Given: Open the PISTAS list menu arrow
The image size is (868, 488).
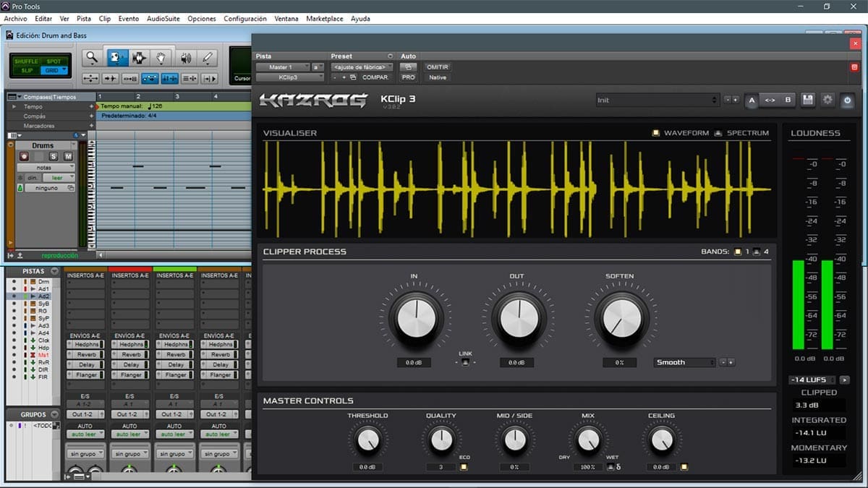Looking at the screenshot, I should pos(55,271).
